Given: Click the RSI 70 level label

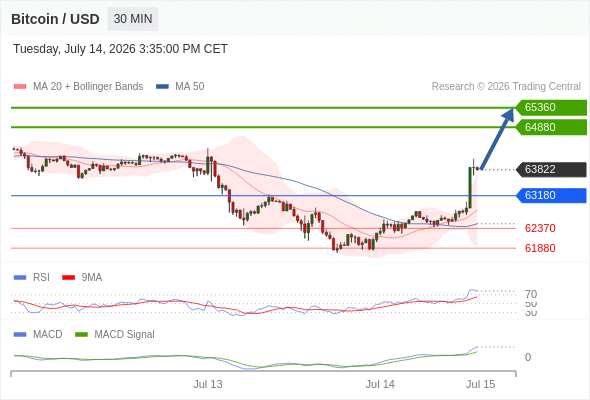Looking at the screenshot, I should point(531,294).
